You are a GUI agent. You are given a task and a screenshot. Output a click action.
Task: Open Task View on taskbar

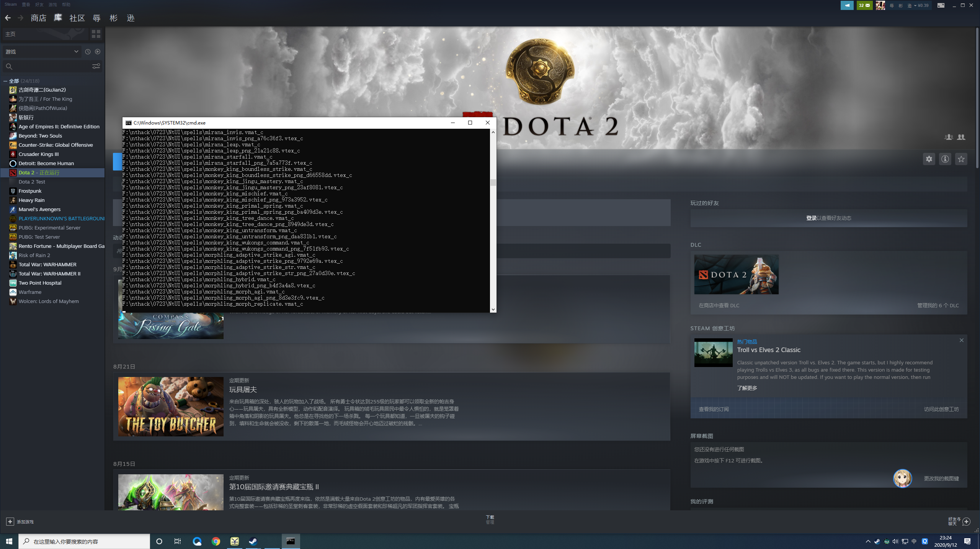[x=178, y=541]
